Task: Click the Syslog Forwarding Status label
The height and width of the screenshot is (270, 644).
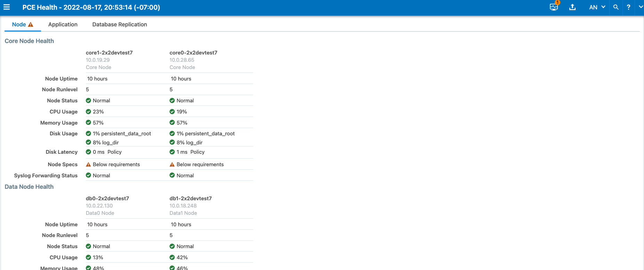Action: pos(46,176)
